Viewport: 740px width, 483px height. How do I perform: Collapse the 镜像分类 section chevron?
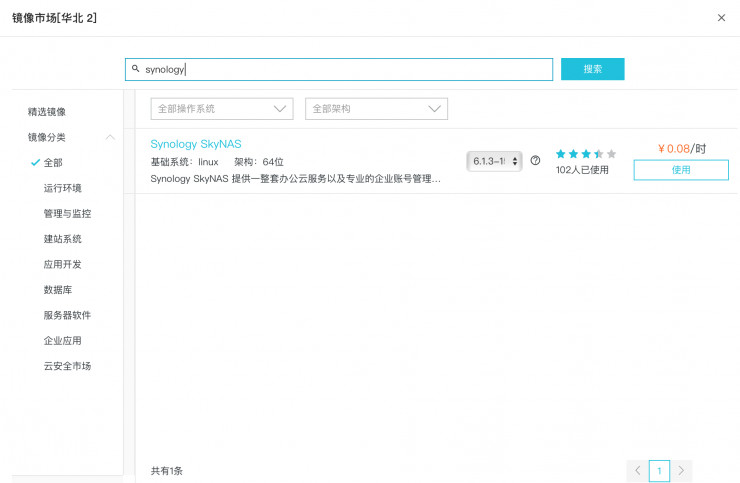point(110,137)
